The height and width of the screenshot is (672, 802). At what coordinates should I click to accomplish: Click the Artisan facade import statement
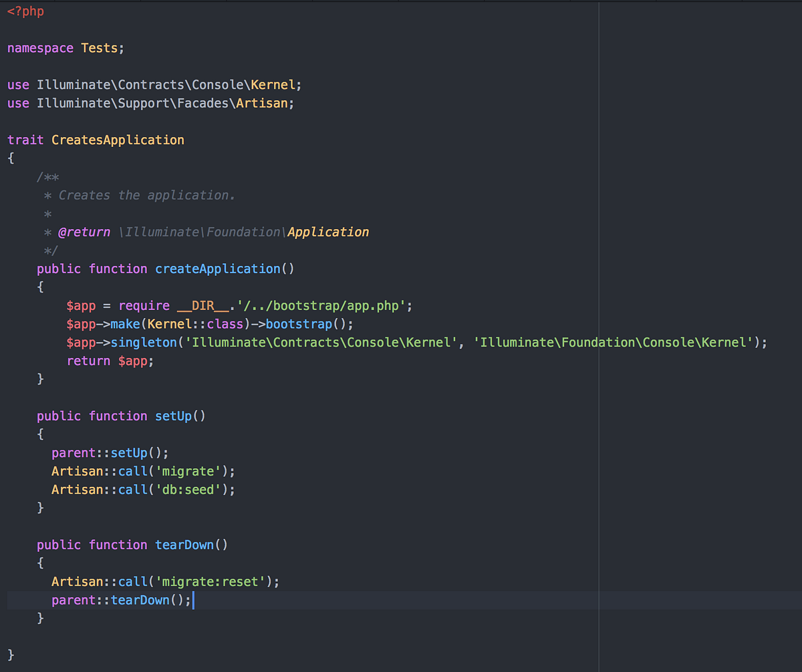click(150, 103)
